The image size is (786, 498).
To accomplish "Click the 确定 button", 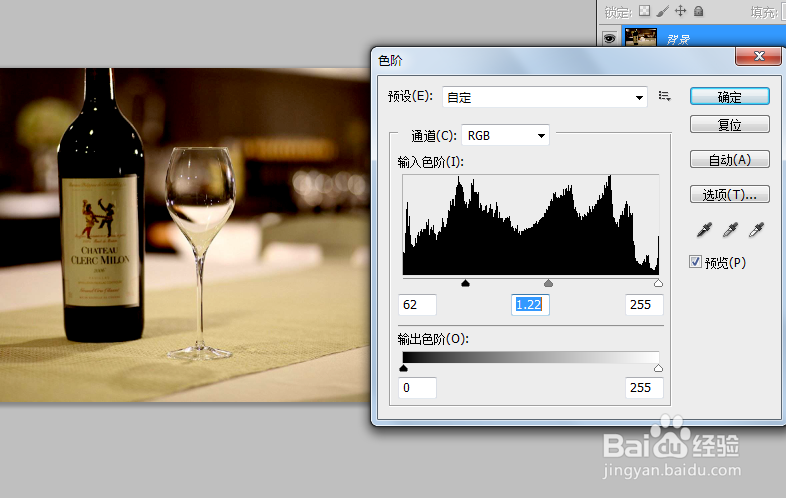I will coord(730,96).
